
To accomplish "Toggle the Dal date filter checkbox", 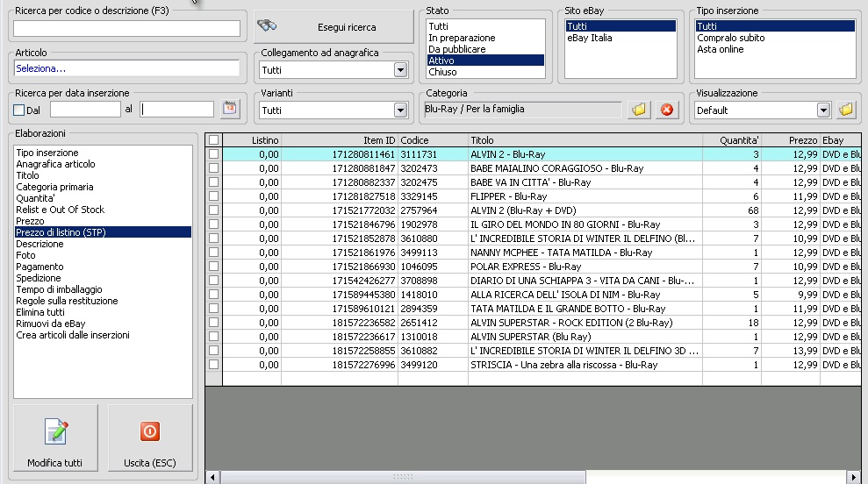I will point(19,110).
